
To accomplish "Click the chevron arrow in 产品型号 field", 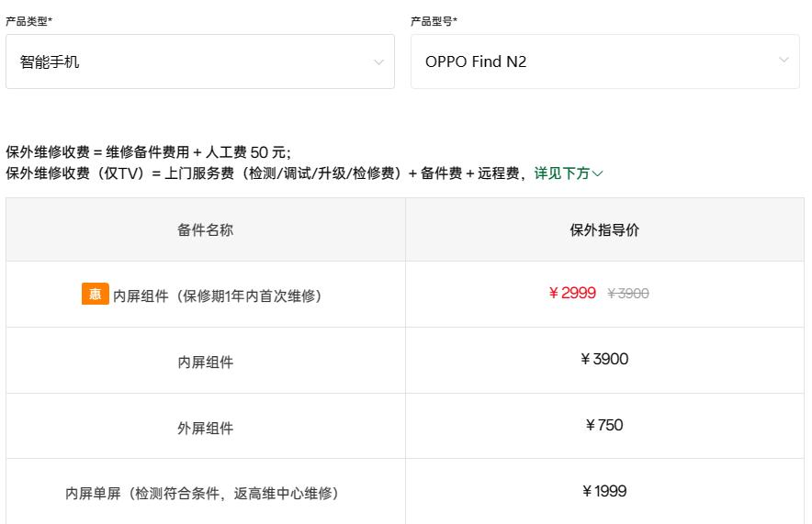I will [784, 61].
